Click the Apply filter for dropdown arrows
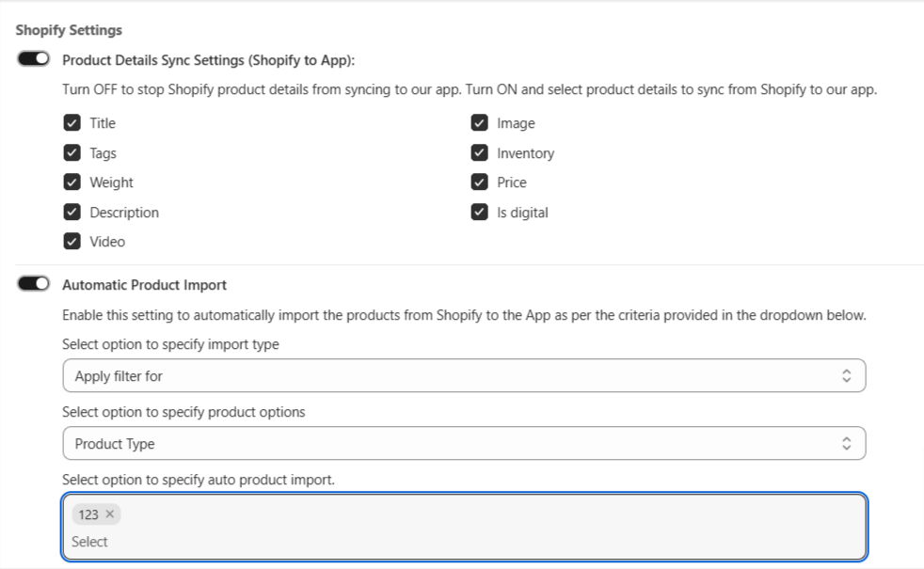The height and width of the screenshot is (569, 924). 846,376
